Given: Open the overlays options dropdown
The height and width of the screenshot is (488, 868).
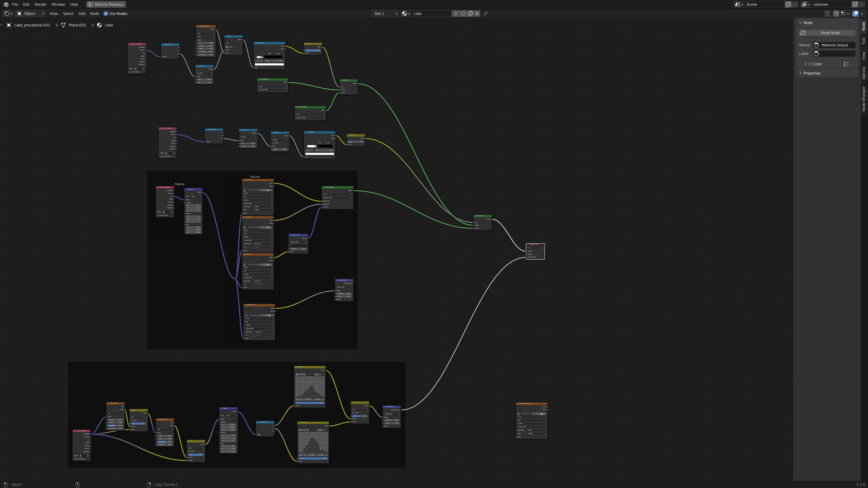Looking at the screenshot, I should tap(862, 14).
